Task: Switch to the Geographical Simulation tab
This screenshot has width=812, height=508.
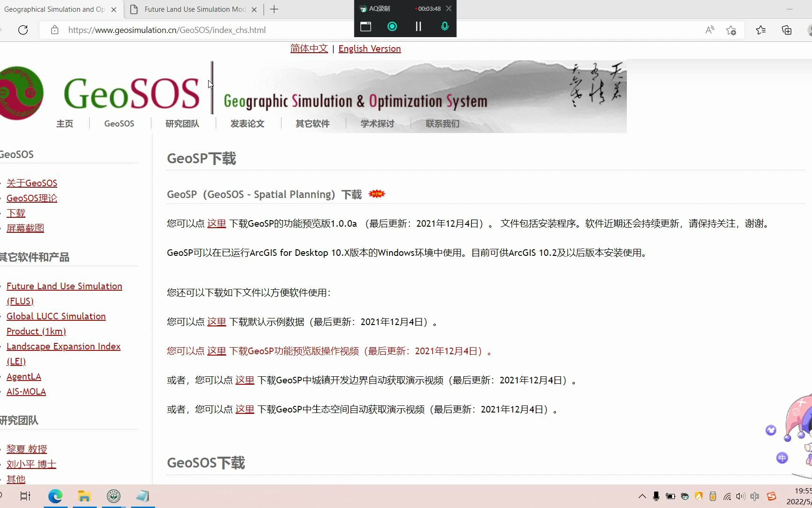Action: coord(55,9)
